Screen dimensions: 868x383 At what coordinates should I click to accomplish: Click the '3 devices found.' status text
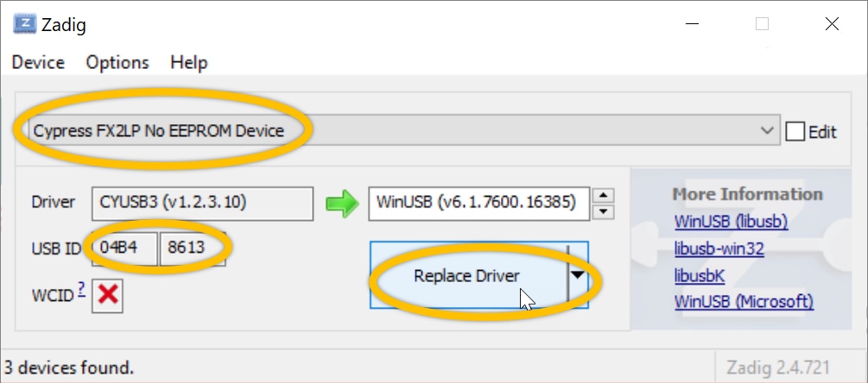(x=68, y=367)
